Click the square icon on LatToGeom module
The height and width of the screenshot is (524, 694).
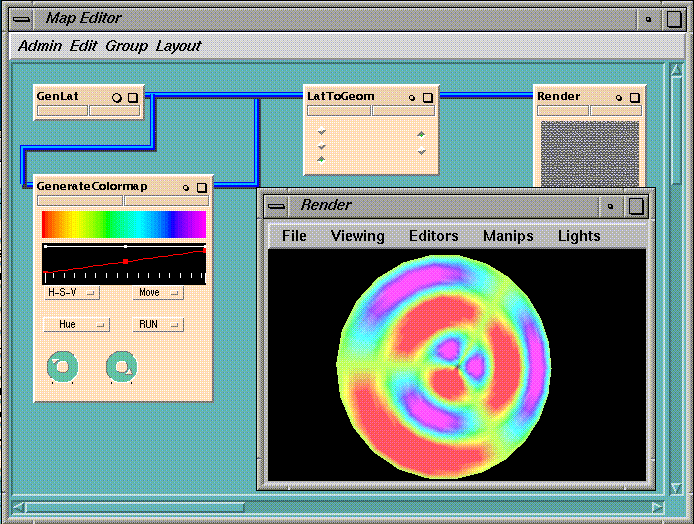click(x=427, y=97)
